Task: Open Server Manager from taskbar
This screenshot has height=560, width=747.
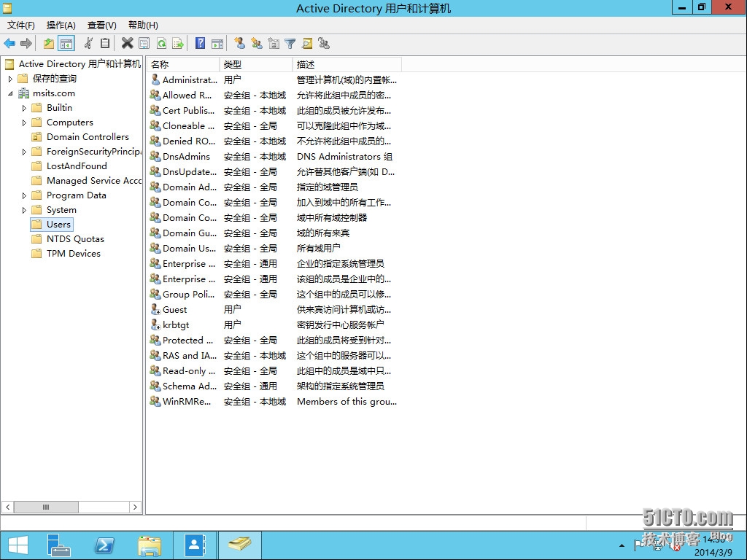Action: coord(59,545)
